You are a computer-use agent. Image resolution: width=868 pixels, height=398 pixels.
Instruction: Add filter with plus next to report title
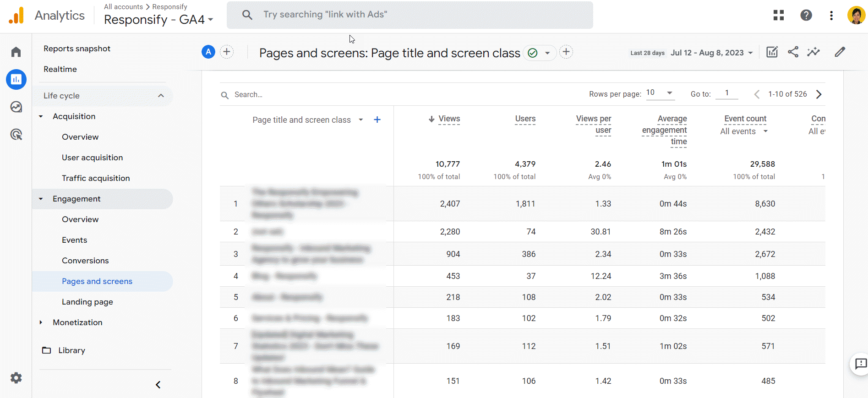click(566, 52)
